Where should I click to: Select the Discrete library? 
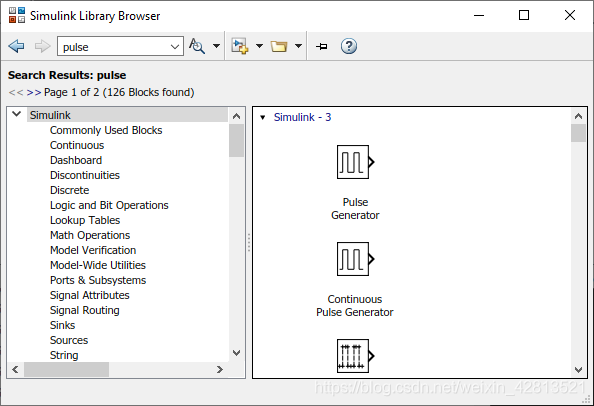[70, 190]
